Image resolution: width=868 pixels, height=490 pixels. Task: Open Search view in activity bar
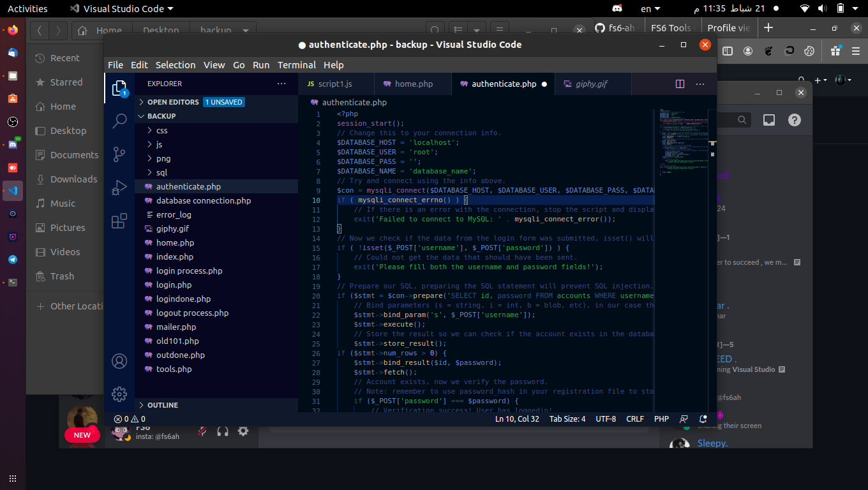[x=119, y=121]
